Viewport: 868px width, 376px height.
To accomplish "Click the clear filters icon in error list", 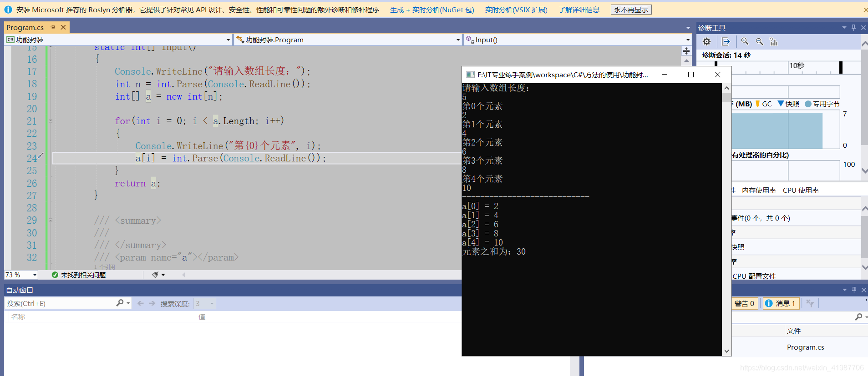I will (810, 303).
